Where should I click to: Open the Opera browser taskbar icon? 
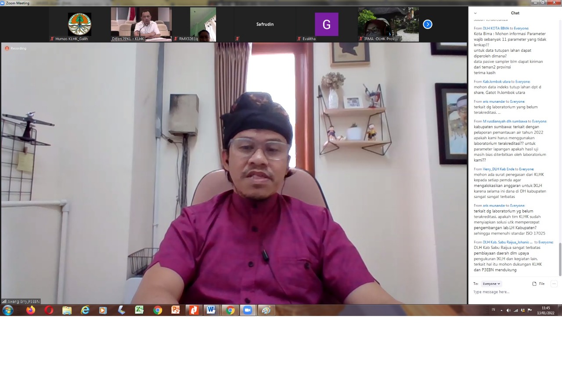point(49,310)
